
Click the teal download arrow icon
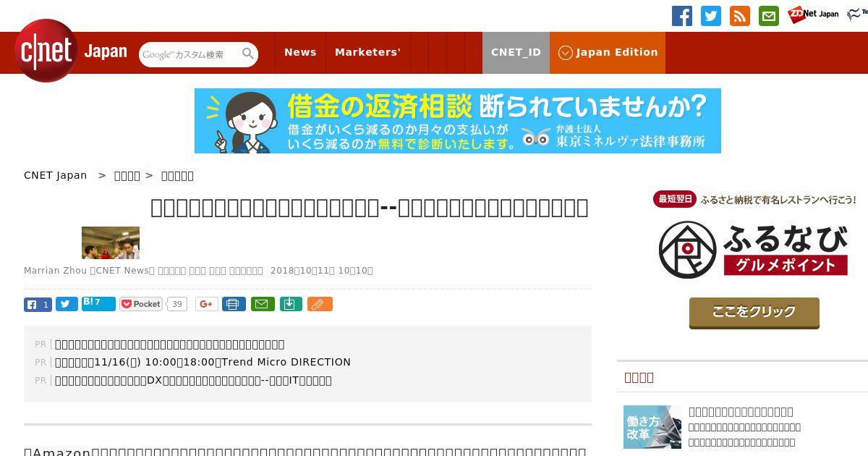290,304
